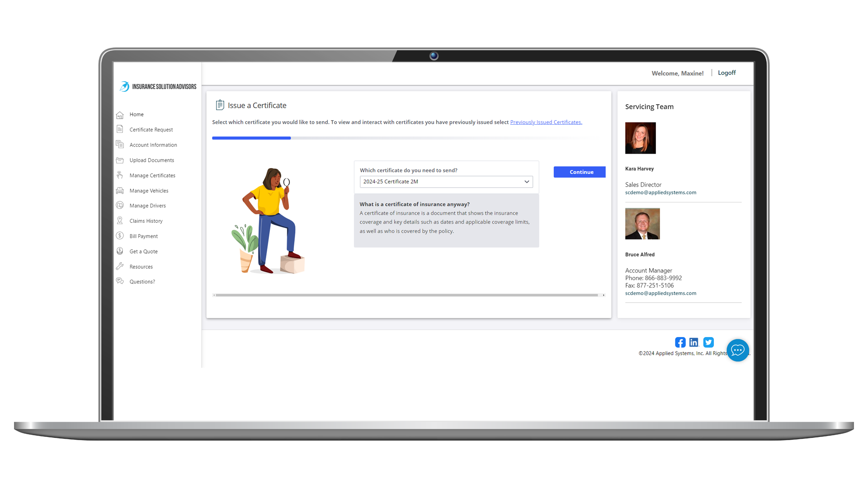Viewport: 868px width, 488px height.
Task: Click the horizontal scrollbar below form
Action: pyautogui.click(x=407, y=295)
